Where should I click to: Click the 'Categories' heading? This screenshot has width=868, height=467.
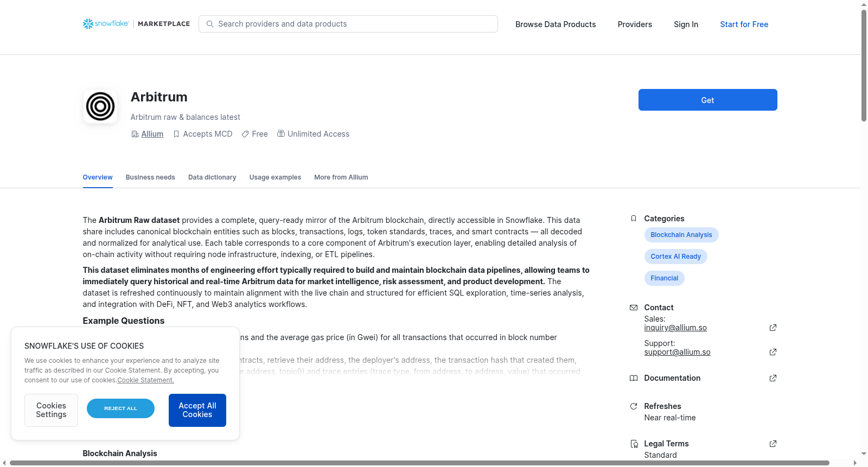pyautogui.click(x=664, y=219)
